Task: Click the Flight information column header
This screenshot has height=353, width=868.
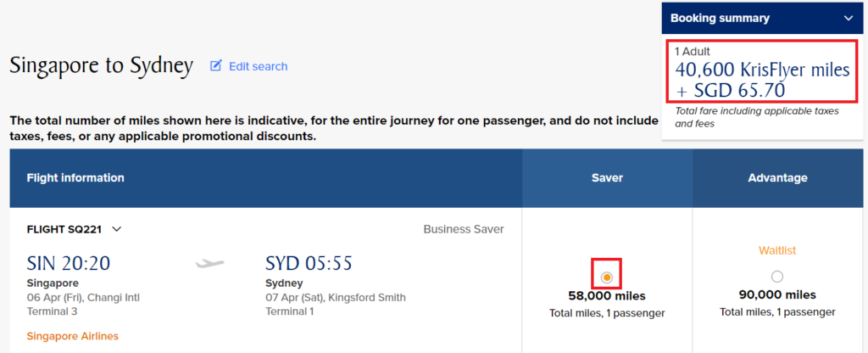Action: (x=75, y=178)
